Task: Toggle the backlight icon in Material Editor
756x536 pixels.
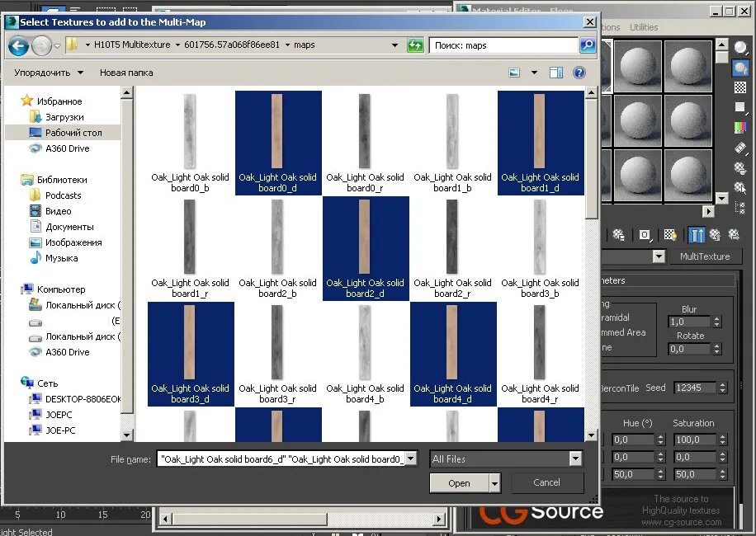Action: tap(740, 68)
